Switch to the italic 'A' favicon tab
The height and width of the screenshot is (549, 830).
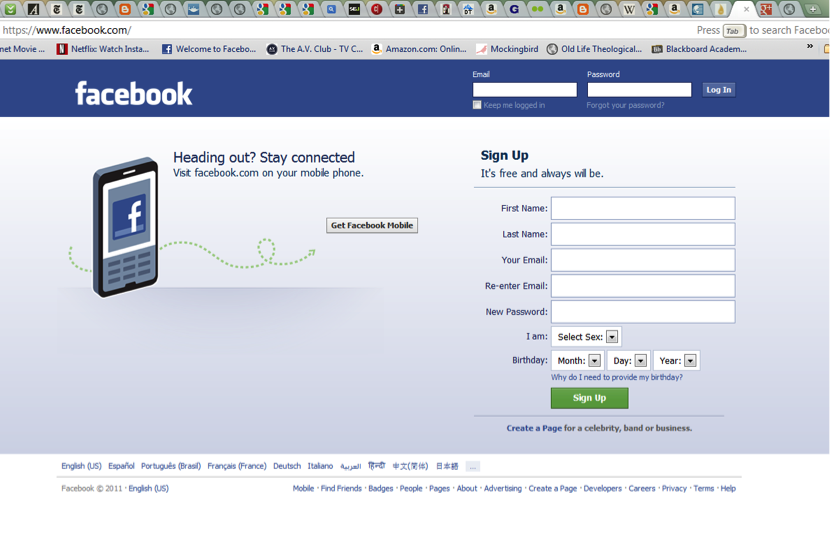point(33,8)
